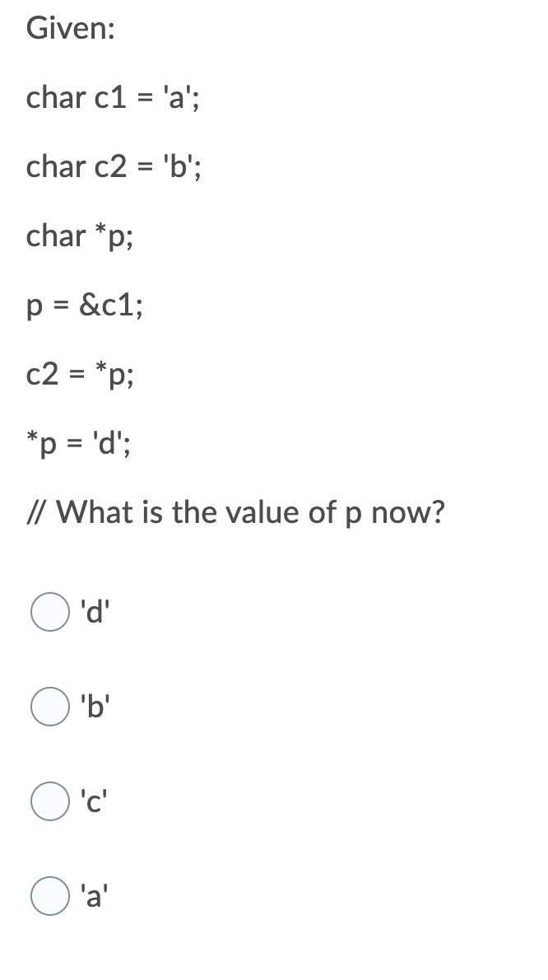Click the p = &c1 statement
The width and height of the screenshot is (548, 980).
[x=86, y=306]
